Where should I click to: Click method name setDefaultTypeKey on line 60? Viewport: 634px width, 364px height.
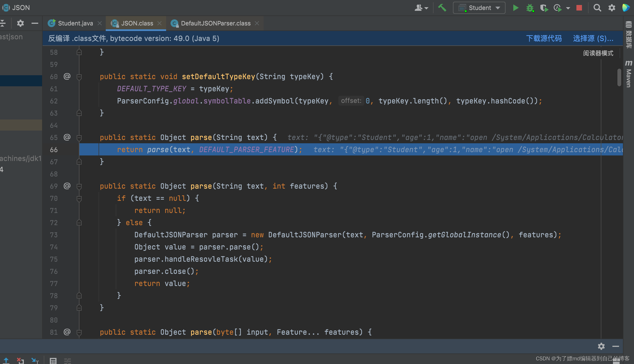point(218,77)
